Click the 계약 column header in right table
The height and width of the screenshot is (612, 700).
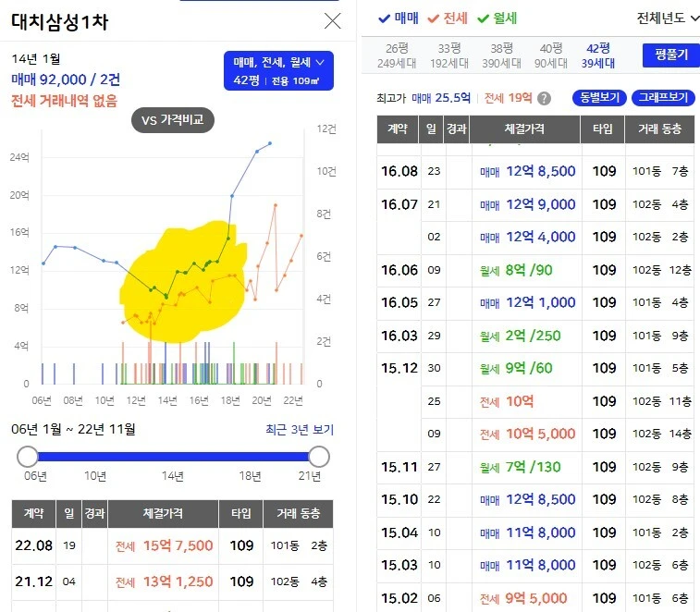[x=398, y=129]
